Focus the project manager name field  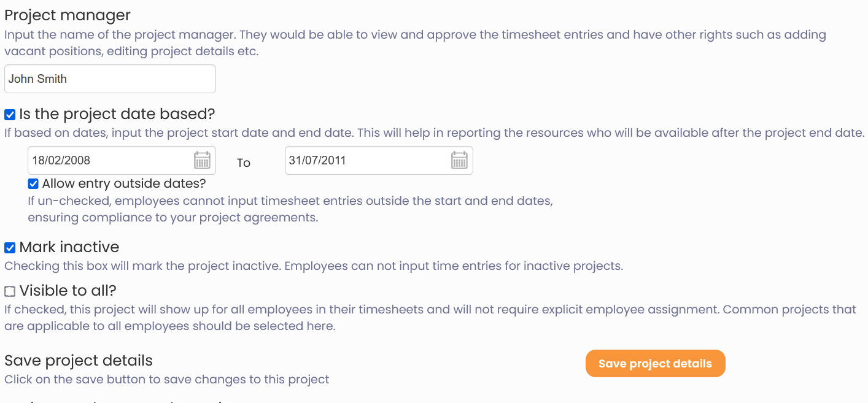pos(110,79)
